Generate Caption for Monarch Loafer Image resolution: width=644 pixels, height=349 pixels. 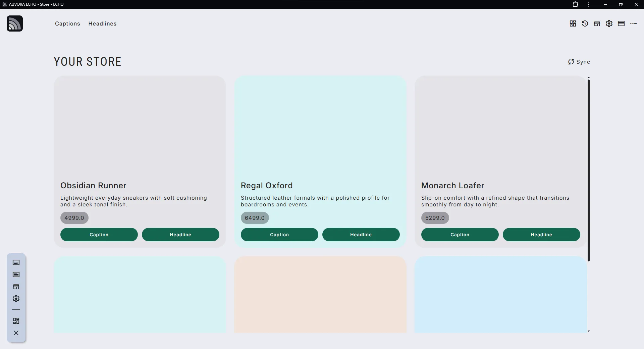click(460, 235)
